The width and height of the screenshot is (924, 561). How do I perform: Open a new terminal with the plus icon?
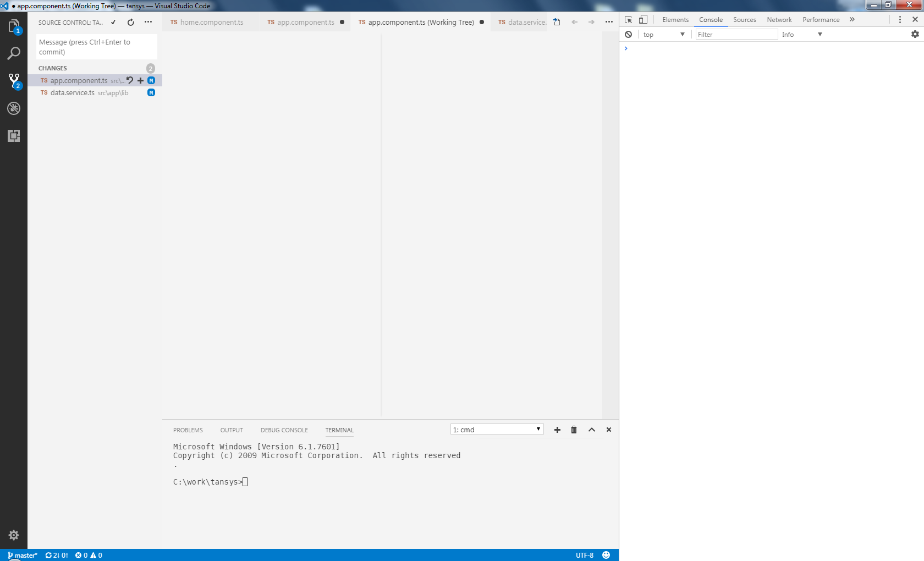point(557,430)
